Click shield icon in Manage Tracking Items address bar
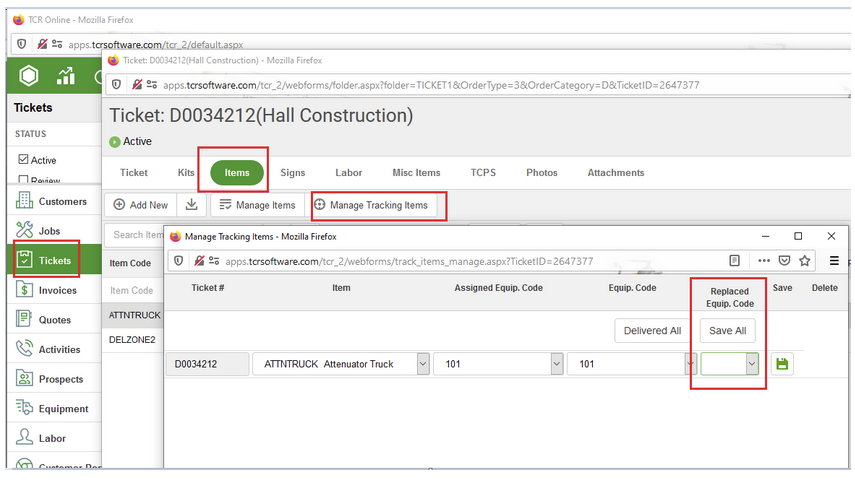The image size is (855, 483). [x=178, y=261]
